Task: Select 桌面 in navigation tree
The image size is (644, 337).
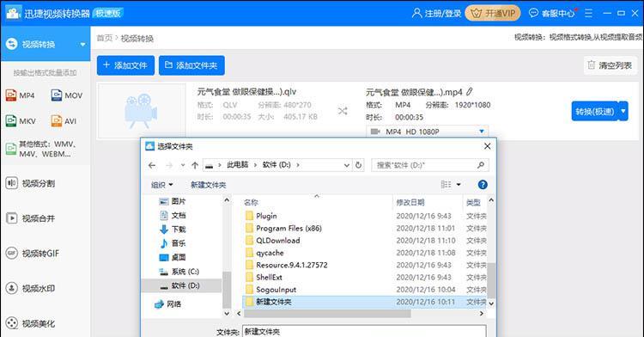Action: click(x=173, y=257)
